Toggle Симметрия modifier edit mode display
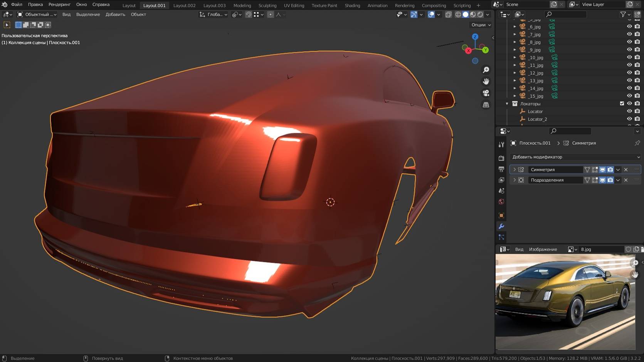Screen dimensions: 644x362 pos(595,169)
